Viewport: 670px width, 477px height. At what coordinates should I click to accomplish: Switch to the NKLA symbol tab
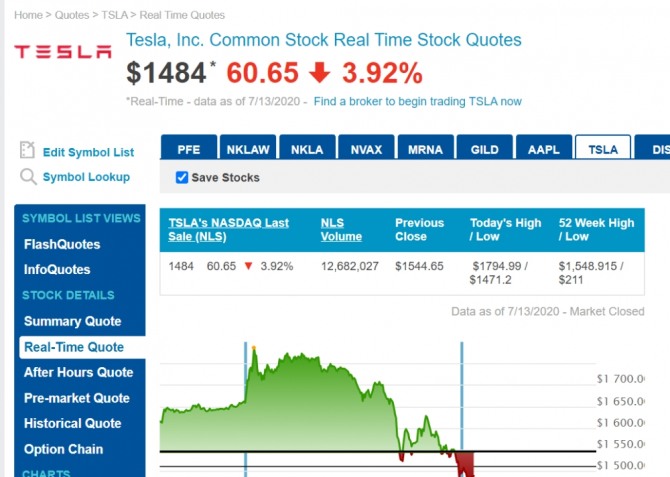point(306,149)
